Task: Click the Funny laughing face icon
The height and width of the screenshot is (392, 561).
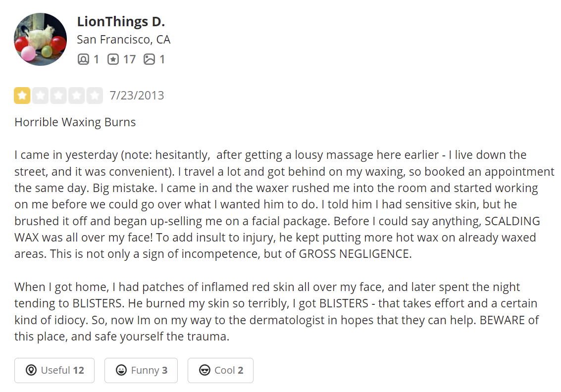Action: point(121,370)
